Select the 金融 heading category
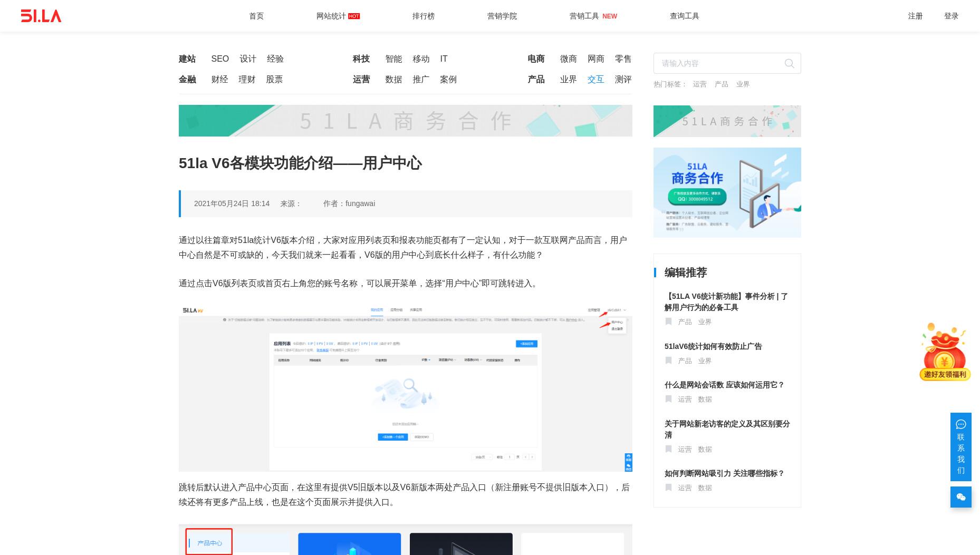 187,80
